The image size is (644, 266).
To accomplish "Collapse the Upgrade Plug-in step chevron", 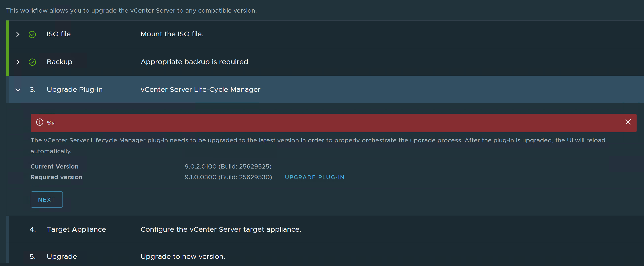I will (x=18, y=90).
